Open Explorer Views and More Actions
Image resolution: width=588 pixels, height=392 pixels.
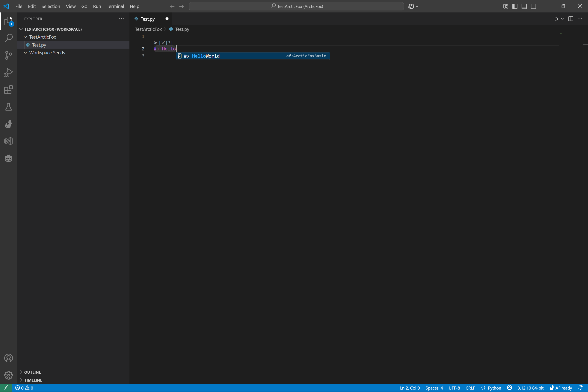pos(121,19)
